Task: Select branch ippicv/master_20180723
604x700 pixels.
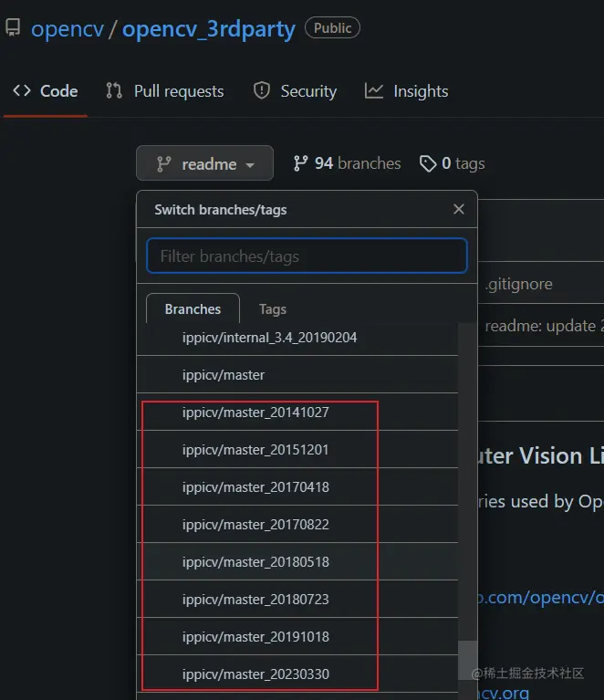Action: (297, 599)
